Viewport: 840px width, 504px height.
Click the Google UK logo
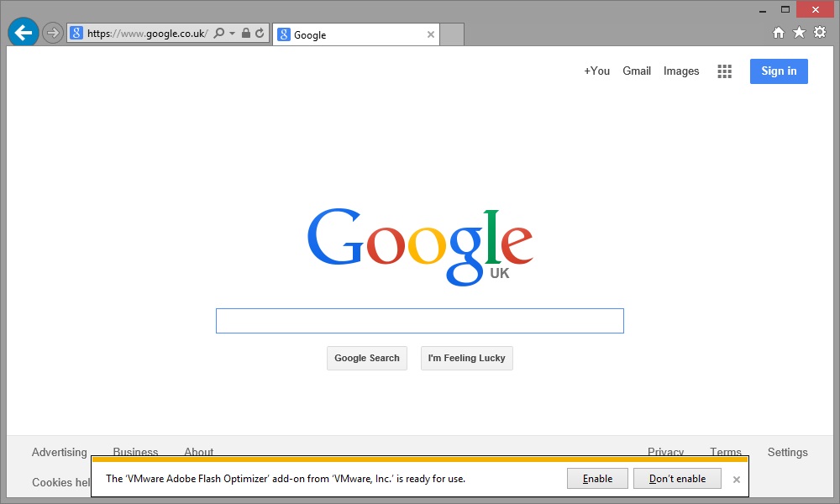pyautogui.click(x=420, y=246)
